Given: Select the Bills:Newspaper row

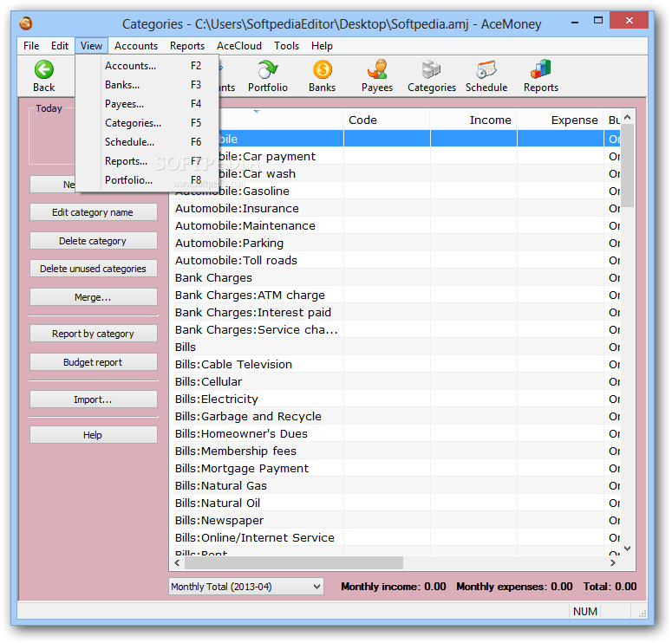Looking at the screenshot, I should pyautogui.click(x=395, y=521).
